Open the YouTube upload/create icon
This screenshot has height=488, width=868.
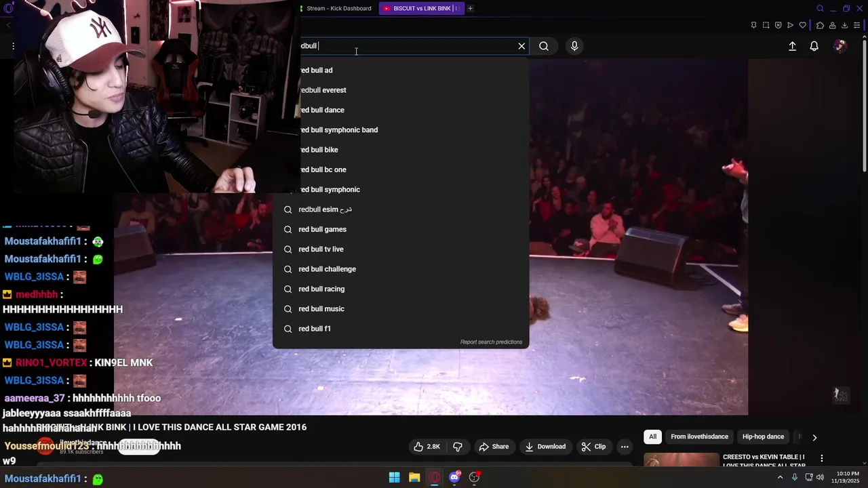[792, 46]
